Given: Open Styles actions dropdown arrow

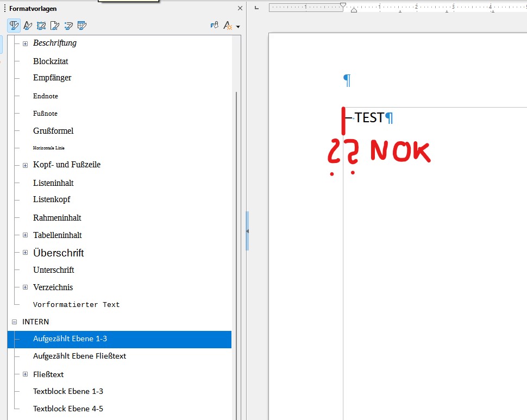Looking at the screenshot, I should pyautogui.click(x=238, y=27).
